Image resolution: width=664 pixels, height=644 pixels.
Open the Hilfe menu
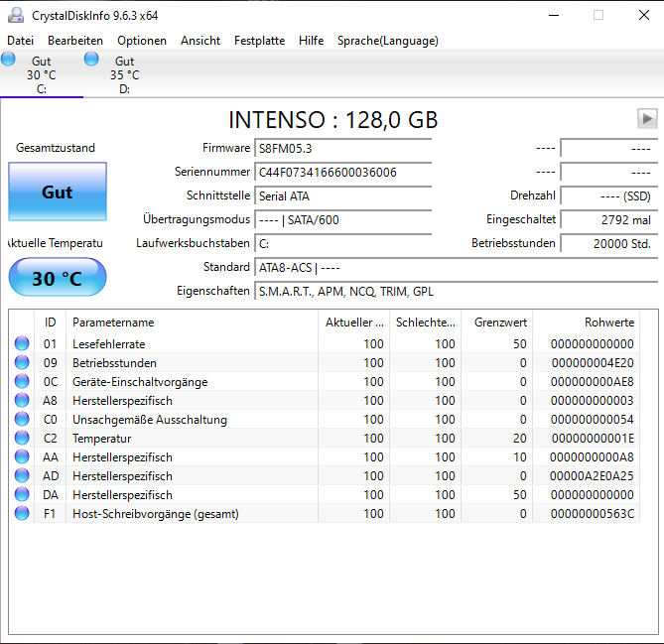tap(312, 41)
